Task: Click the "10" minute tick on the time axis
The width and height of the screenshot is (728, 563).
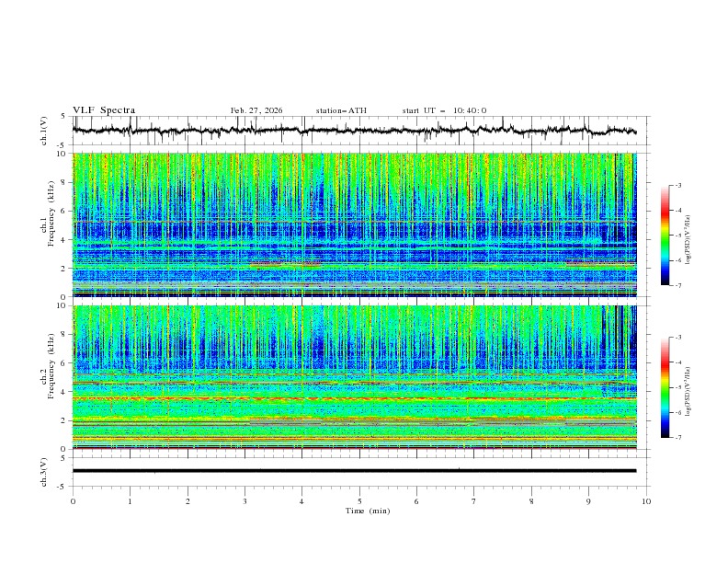Action: coord(646,501)
